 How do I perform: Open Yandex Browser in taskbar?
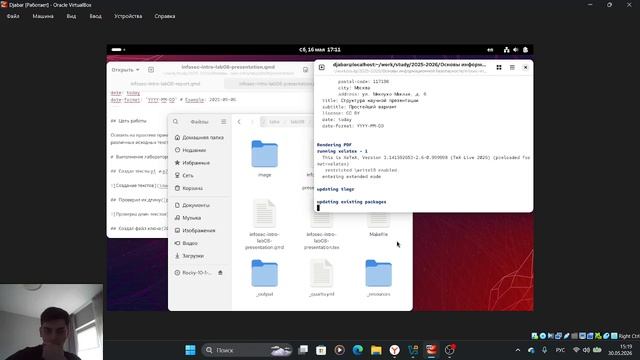click(x=395, y=350)
